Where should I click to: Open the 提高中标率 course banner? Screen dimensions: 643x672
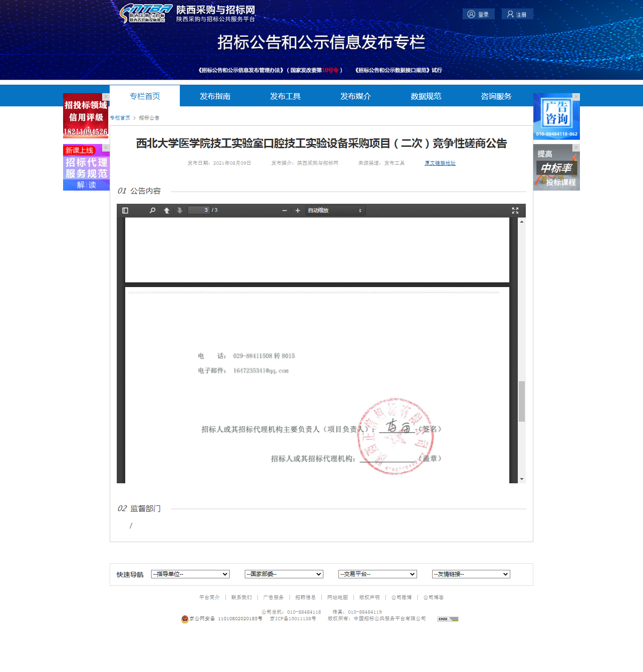click(x=556, y=169)
